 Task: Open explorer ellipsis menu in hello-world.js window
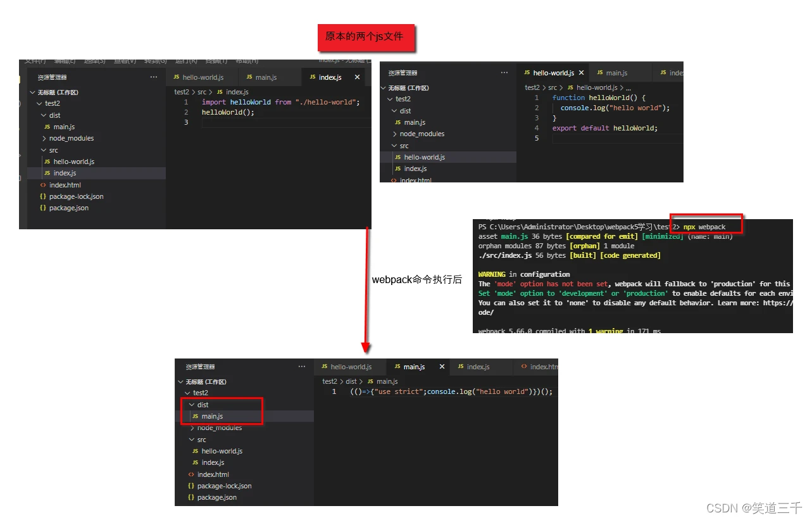(504, 73)
